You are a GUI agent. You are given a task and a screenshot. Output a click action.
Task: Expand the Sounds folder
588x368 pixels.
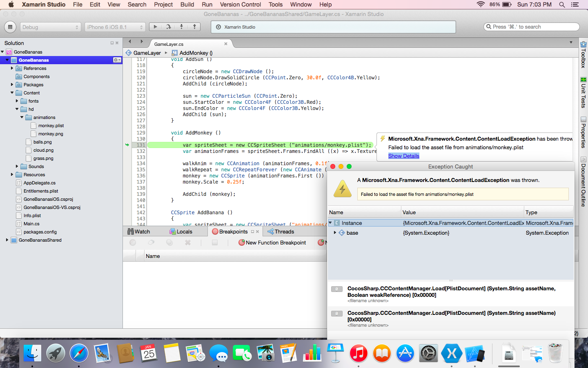click(17, 166)
